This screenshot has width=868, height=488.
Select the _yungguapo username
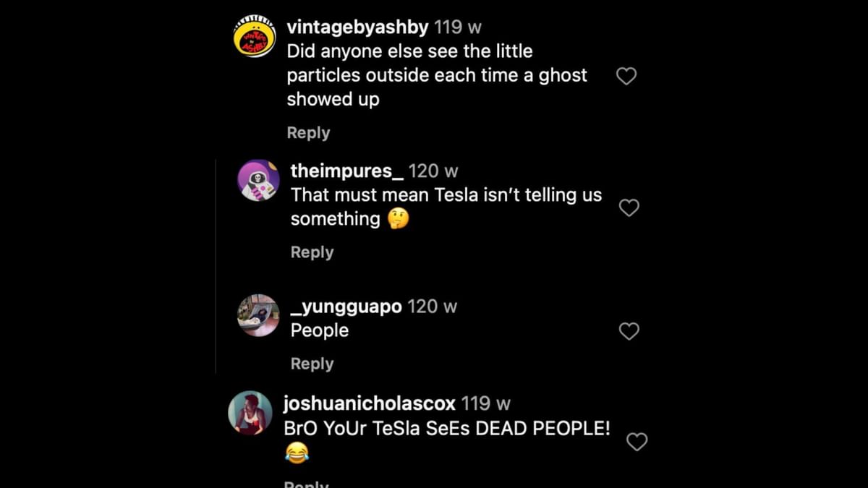pos(345,306)
